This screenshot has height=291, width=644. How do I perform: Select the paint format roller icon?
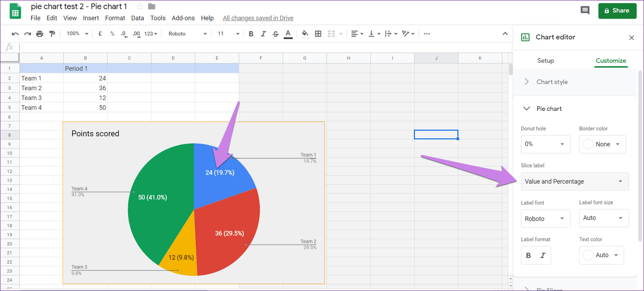click(x=52, y=34)
